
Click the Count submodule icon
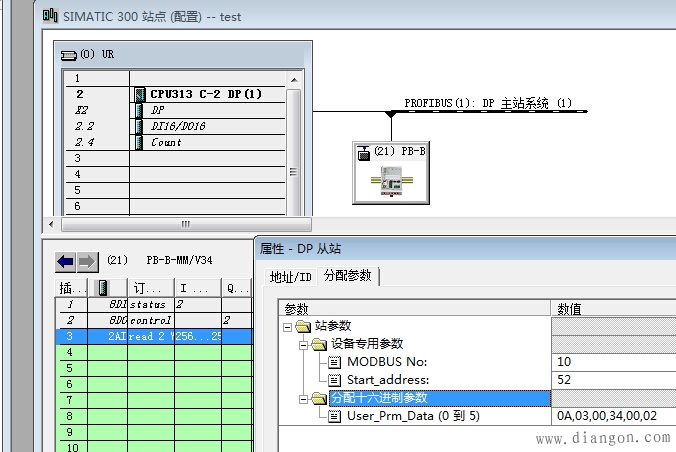[139, 142]
